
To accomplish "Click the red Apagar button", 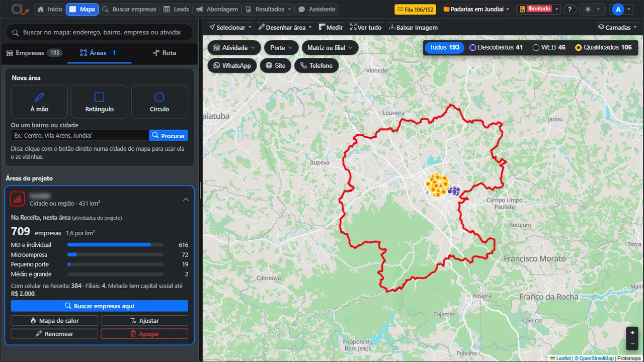I will point(144,333).
